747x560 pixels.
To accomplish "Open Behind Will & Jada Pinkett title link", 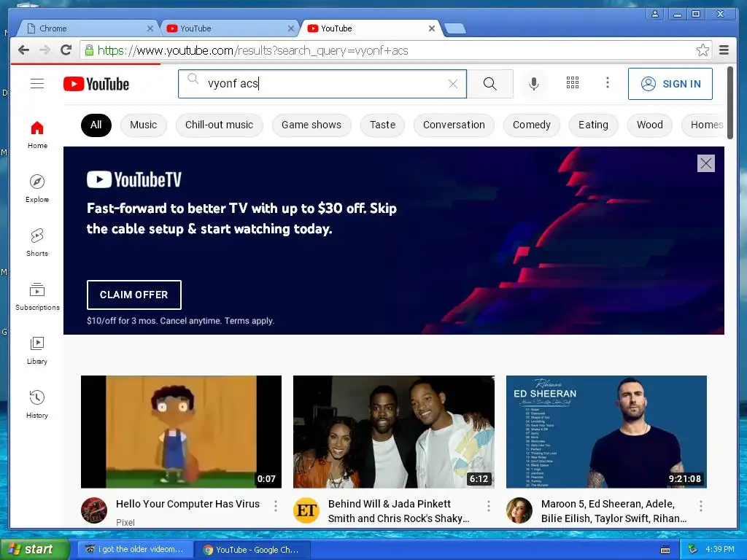I will (399, 511).
